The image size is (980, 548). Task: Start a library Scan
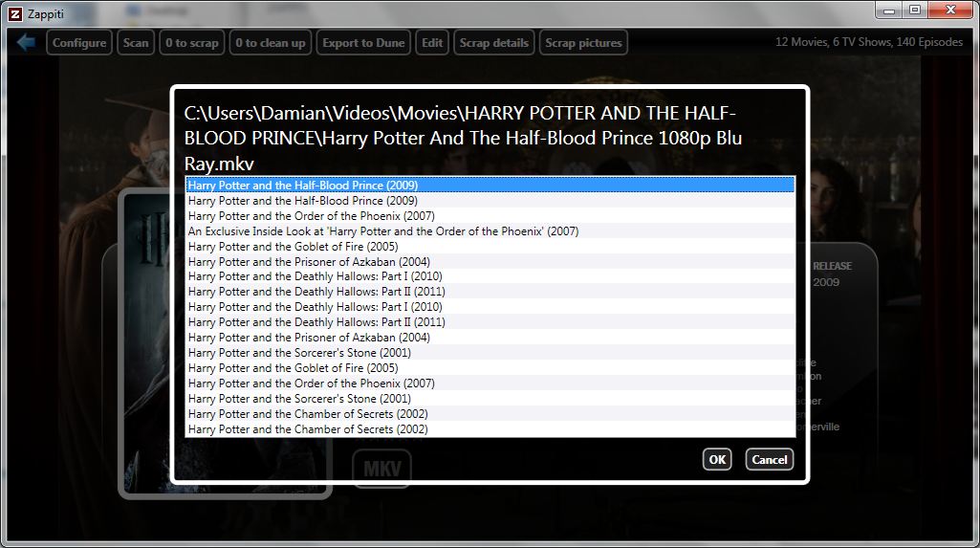[x=136, y=42]
